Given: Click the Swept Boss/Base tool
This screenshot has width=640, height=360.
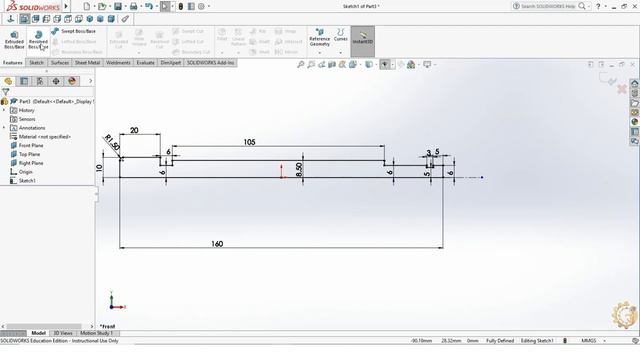Looking at the screenshot, I should point(74,31).
